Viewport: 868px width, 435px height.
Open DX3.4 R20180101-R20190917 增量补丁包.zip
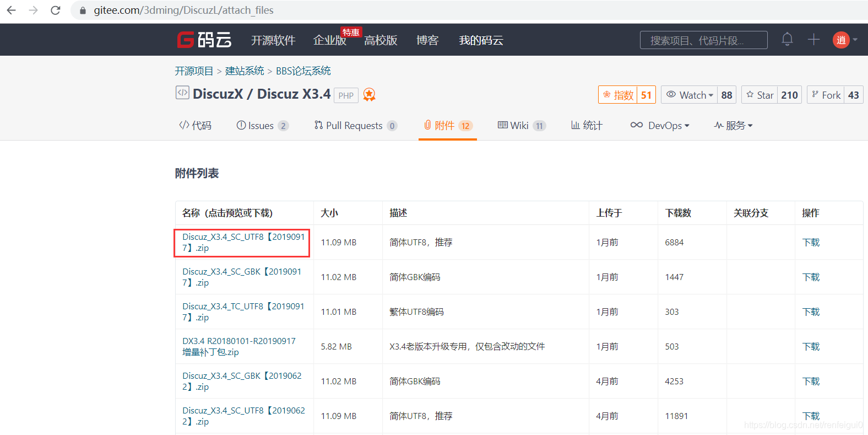click(239, 347)
